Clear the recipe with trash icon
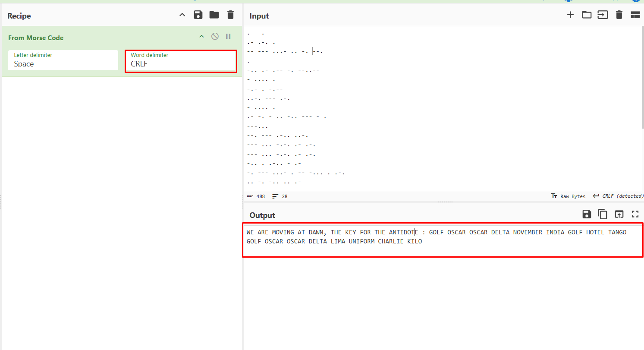The height and width of the screenshot is (350, 644). point(230,15)
